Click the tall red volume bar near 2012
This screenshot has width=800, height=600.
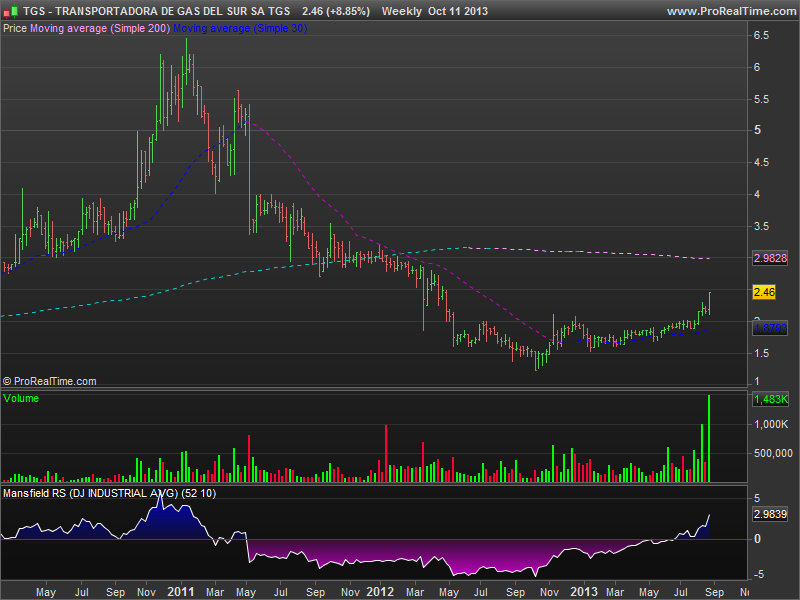(x=385, y=455)
